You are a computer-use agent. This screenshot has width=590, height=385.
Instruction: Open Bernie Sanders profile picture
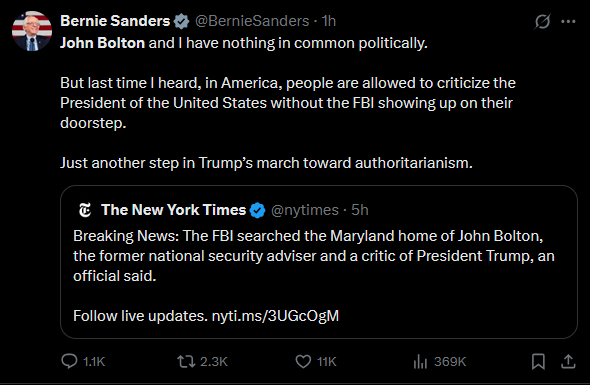[x=32, y=31]
